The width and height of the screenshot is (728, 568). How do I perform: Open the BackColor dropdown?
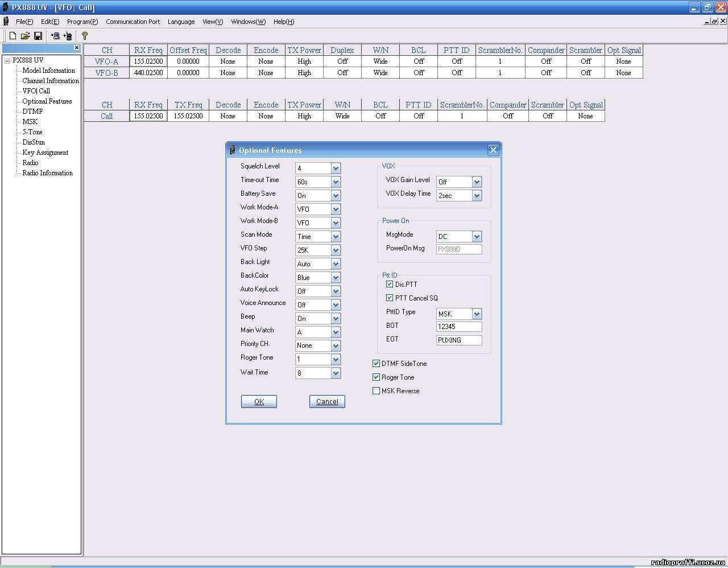[336, 277]
